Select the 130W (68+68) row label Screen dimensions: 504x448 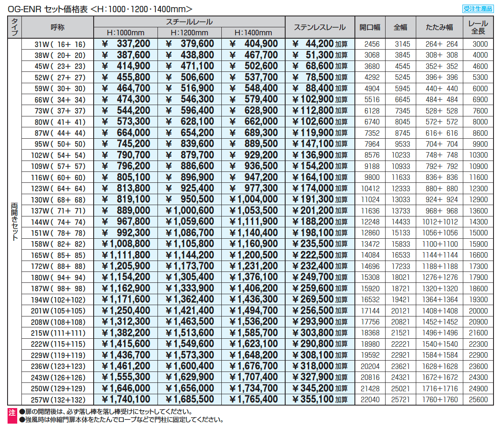tap(58, 200)
